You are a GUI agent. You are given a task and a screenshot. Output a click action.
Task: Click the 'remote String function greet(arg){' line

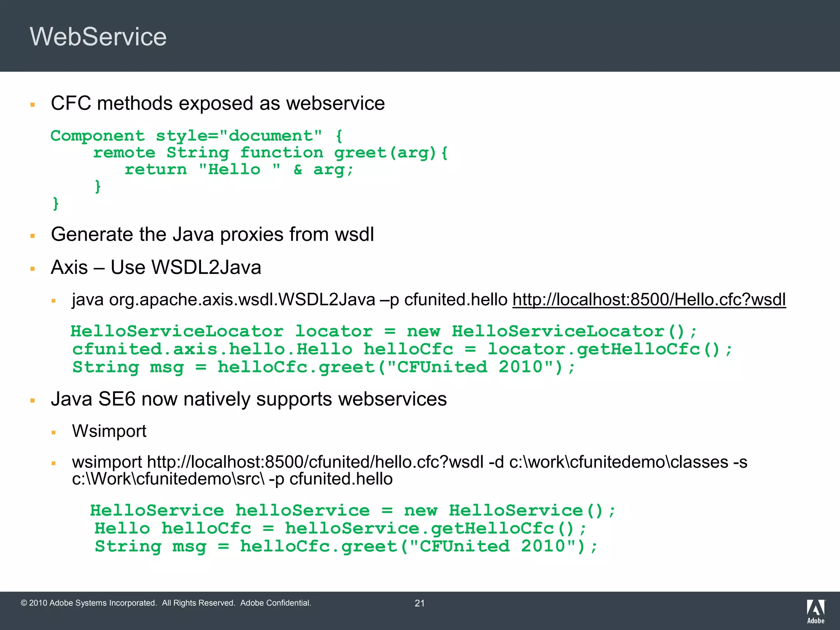(x=271, y=153)
